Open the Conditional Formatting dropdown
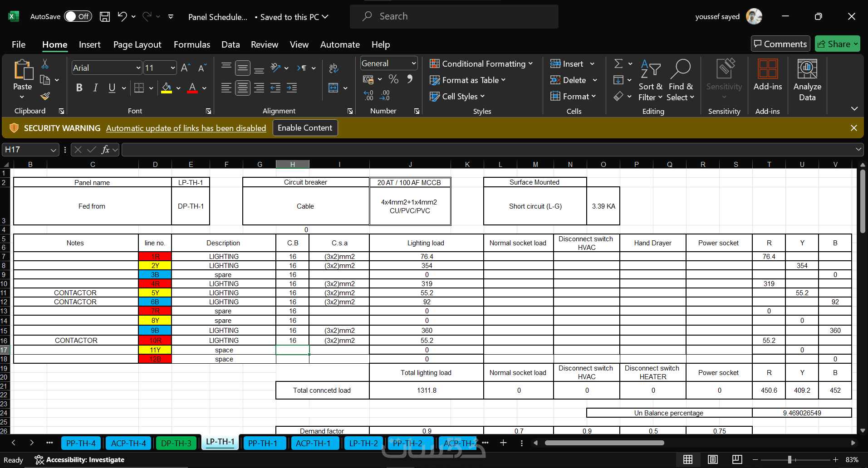Screen dimensions: 868x468 481,64
